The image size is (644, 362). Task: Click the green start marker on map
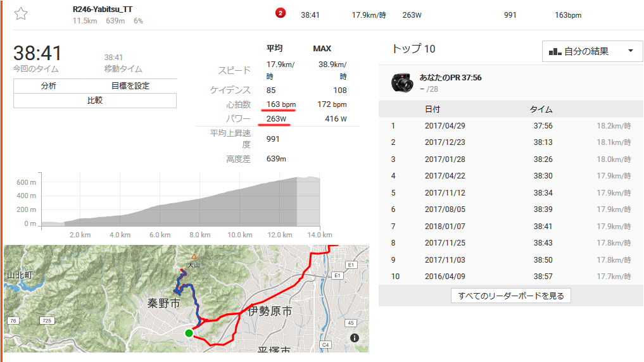189,333
